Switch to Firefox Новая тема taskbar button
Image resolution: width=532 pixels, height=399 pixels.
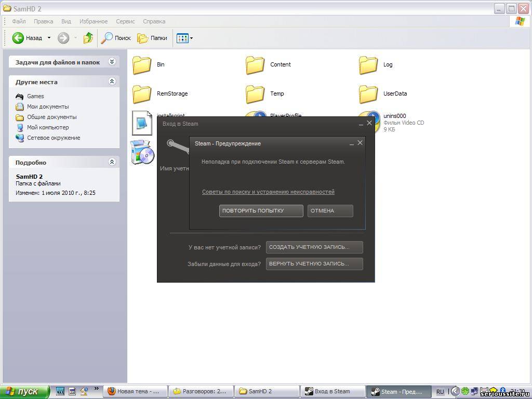point(136,392)
